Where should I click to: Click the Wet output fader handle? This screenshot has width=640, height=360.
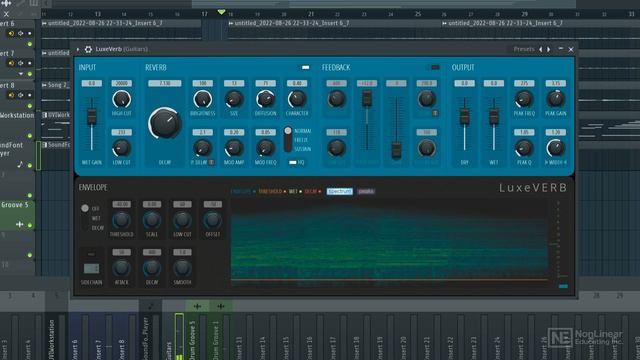click(x=493, y=116)
